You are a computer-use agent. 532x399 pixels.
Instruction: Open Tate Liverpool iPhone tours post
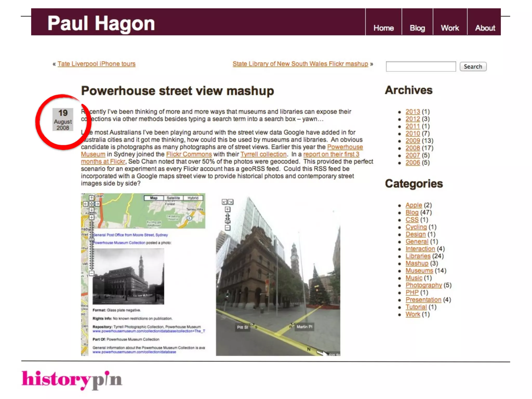coord(96,64)
